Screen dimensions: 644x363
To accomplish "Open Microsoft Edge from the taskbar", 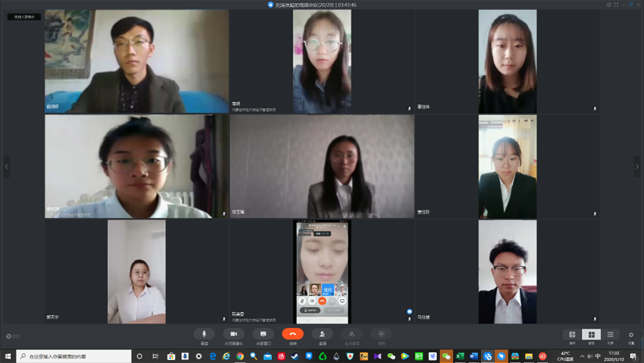I will [227, 356].
